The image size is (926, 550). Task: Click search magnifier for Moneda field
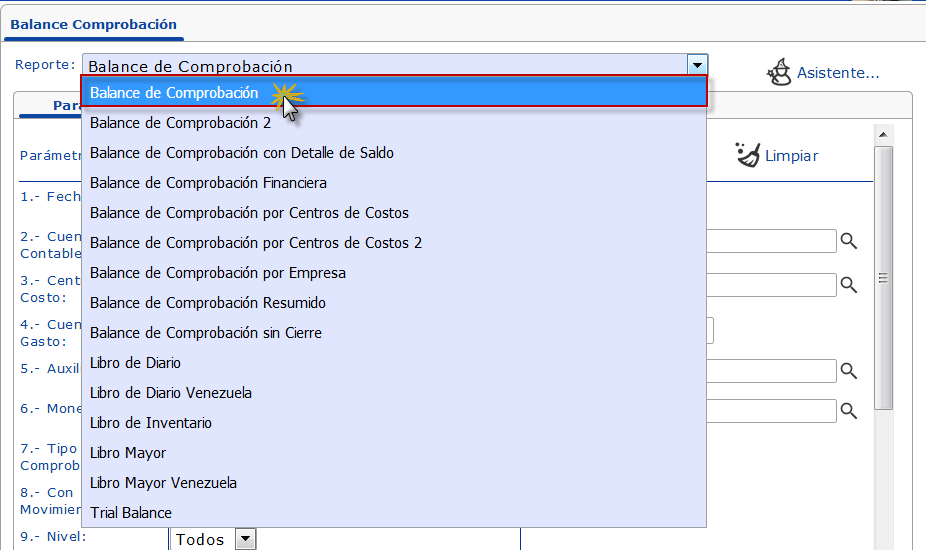(x=849, y=411)
